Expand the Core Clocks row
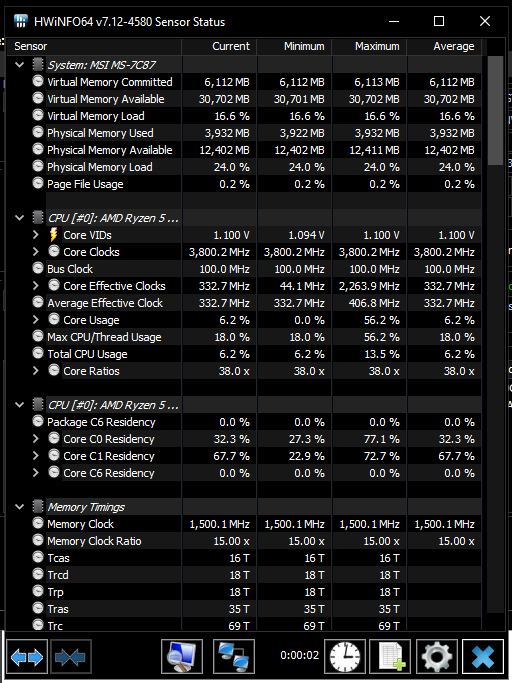 coord(36,251)
